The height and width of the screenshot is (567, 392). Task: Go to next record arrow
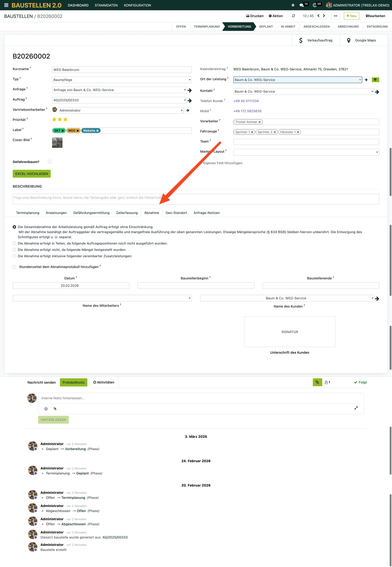(x=324, y=16)
